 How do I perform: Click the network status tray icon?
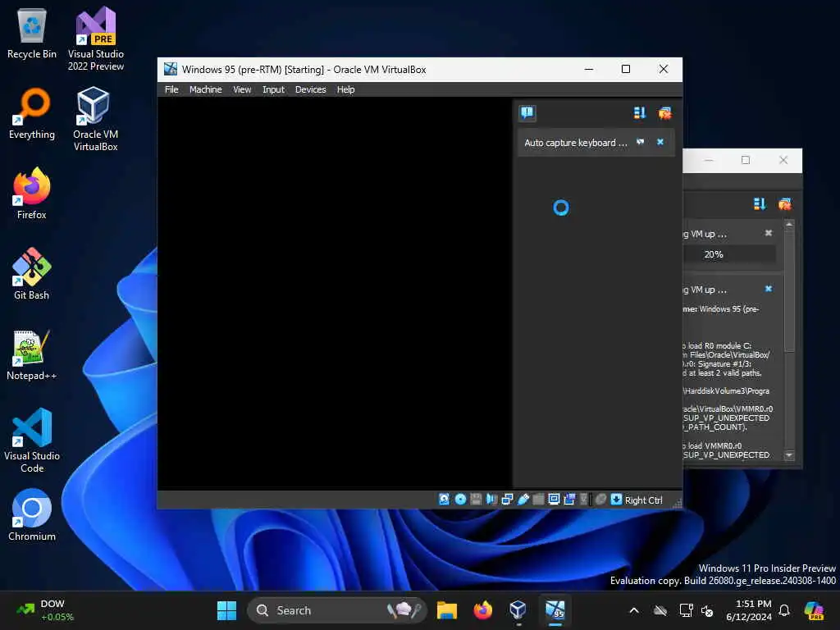[686, 610]
